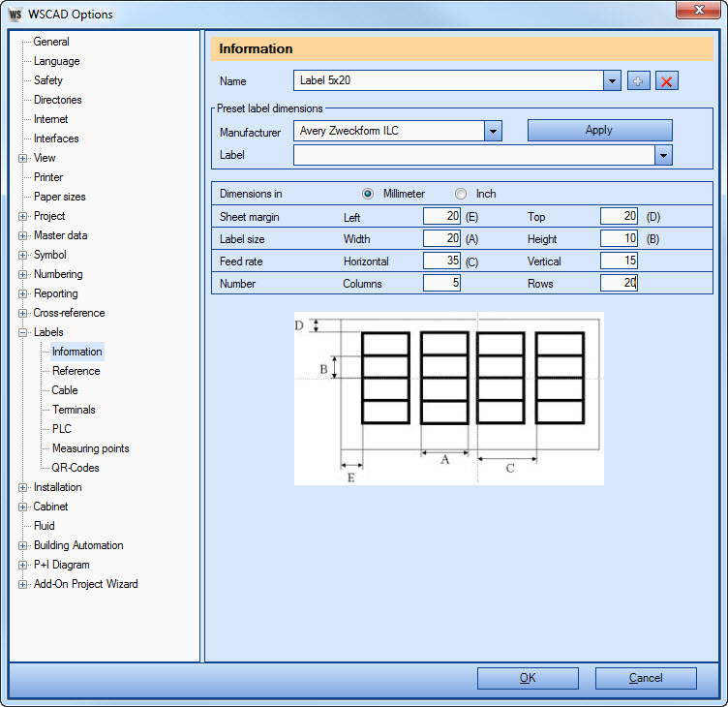Click the red delete label preset icon
The width and height of the screenshot is (728, 707).
(x=666, y=80)
